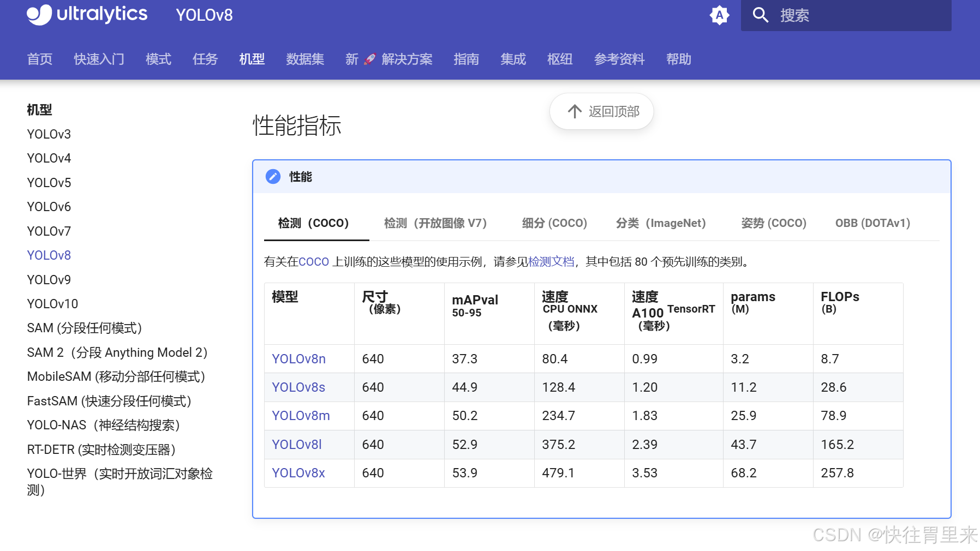Select the 分类 (ImageNet) tab
The height and width of the screenshot is (551, 980).
point(664,223)
